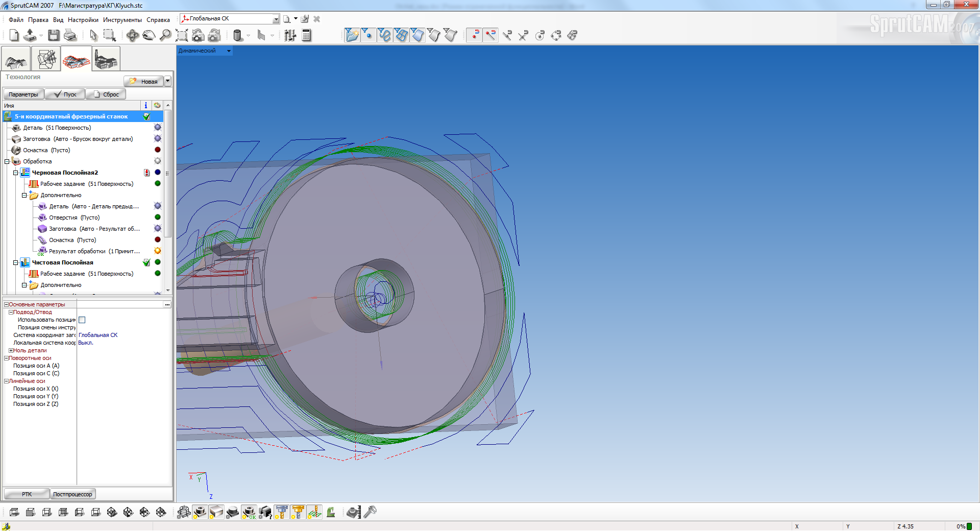Click the operations tree vertical scrollbar
The width and height of the screenshot is (980, 531).
click(168, 198)
